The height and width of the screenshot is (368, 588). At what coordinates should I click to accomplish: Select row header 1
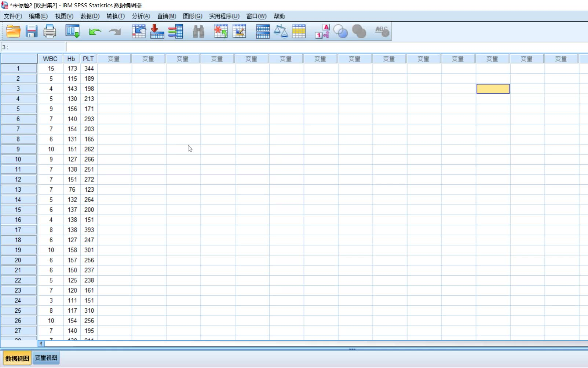click(18, 69)
